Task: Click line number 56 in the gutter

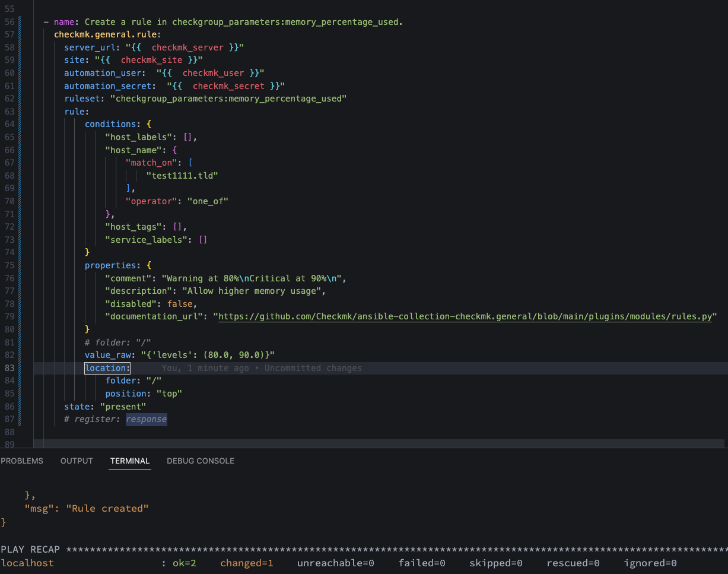Action: (x=9, y=22)
